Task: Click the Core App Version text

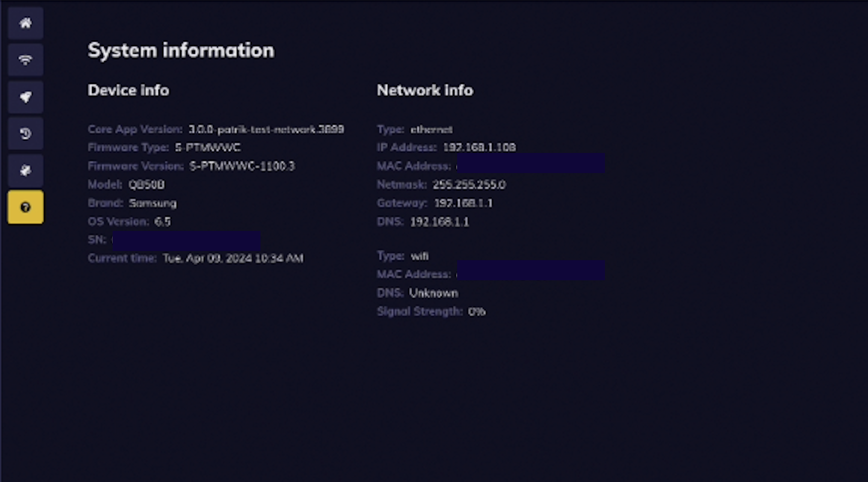Action: point(134,129)
